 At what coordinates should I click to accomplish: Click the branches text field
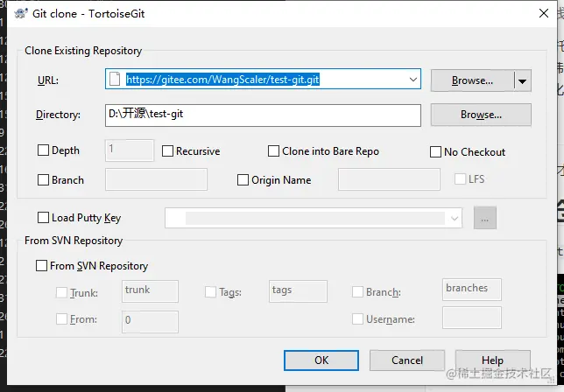(471, 290)
